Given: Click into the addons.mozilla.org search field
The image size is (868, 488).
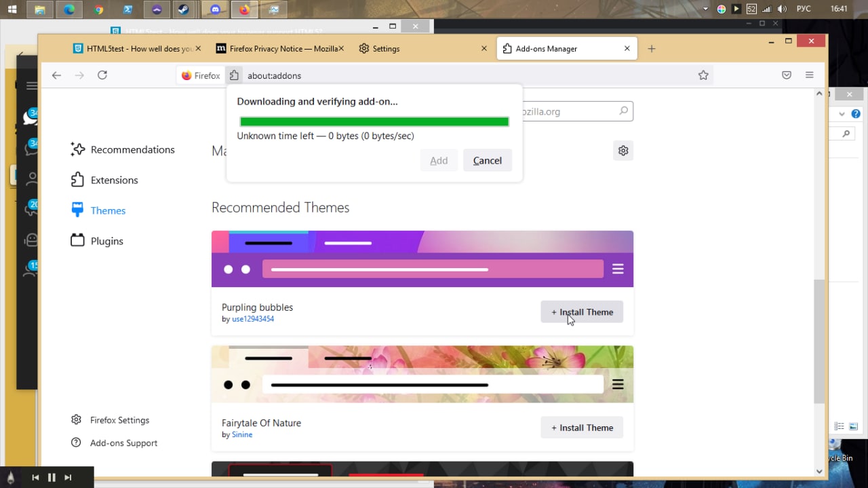Looking at the screenshot, I should pos(576,111).
